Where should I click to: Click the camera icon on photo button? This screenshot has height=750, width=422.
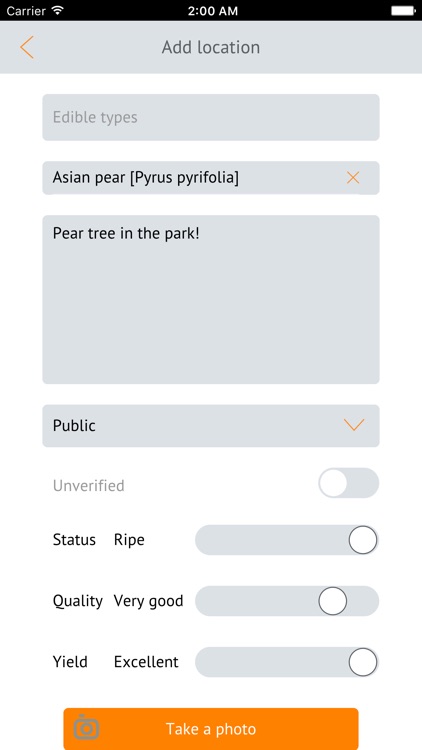click(x=86, y=728)
